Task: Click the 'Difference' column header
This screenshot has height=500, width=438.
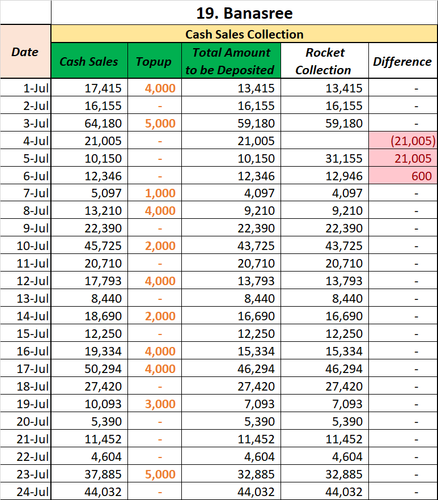Action: tap(403, 61)
